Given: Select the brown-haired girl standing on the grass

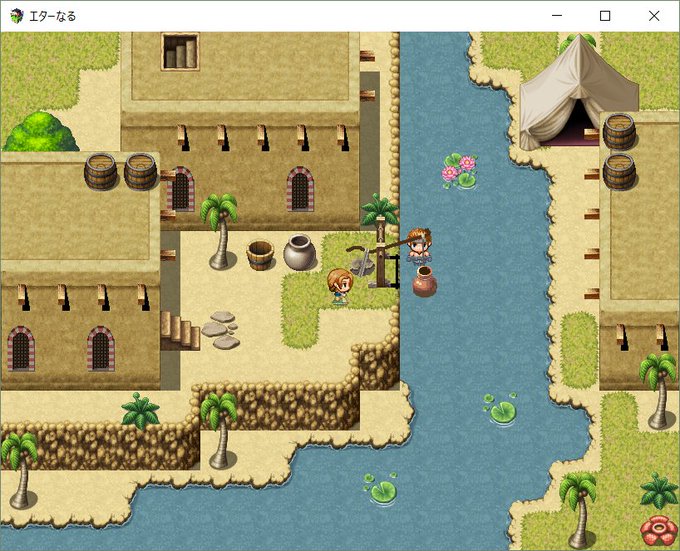Looking at the screenshot, I should pos(340,286).
